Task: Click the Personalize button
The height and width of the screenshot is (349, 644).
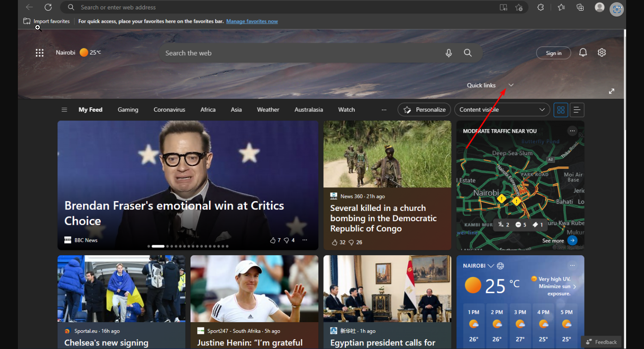Action: (x=424, y=110)
